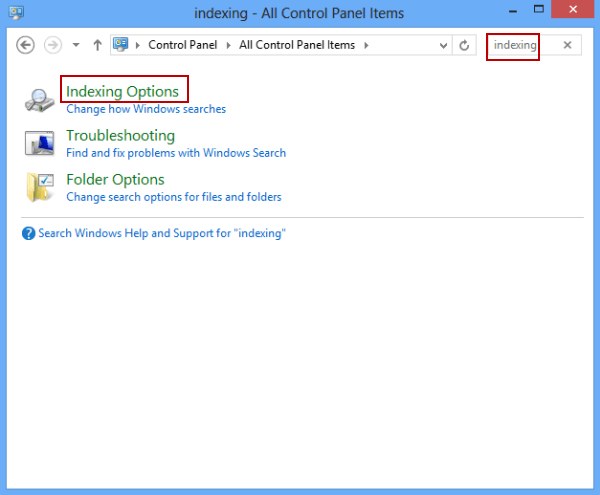600x495 pixels.
Task: Open Change how Windows searches link
Action: 146,109
